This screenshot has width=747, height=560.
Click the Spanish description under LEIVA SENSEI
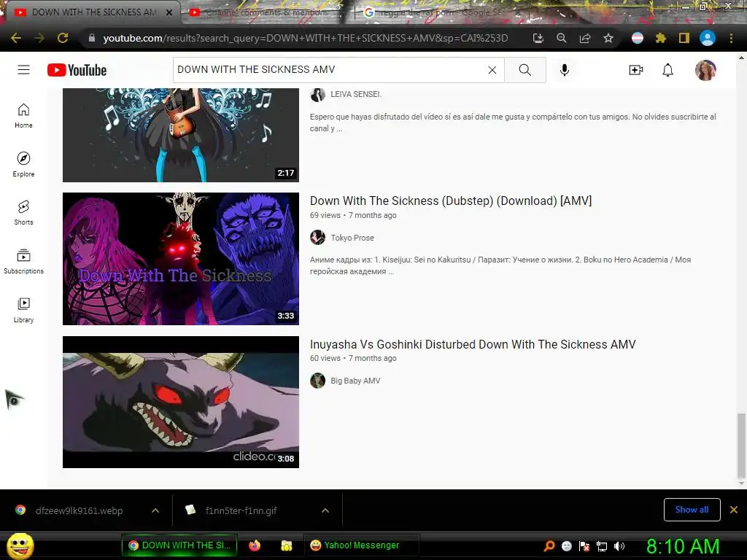[513, 122]
